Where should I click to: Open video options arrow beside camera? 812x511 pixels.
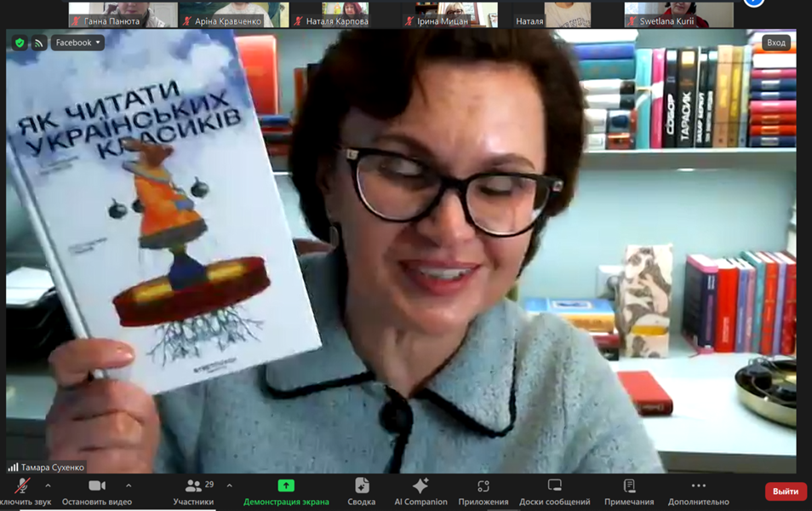coord(129,485)
